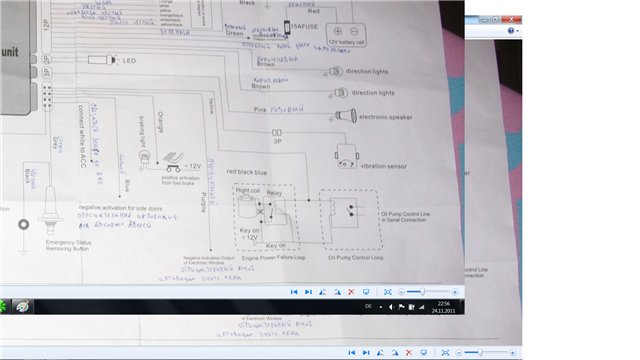Toggle fit-to-window in the nested screenshot toolbar
This screenshot has height=360, width=640.
point(388,292)
